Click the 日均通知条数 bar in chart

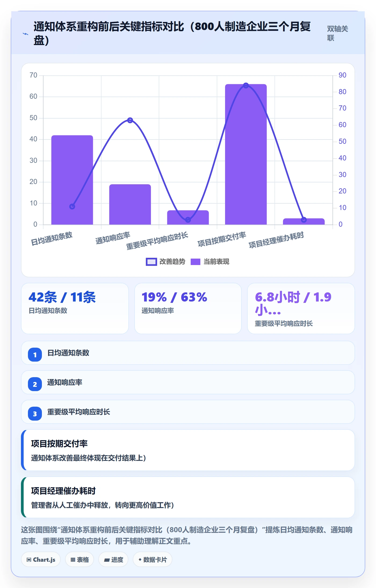(x=72, y=180)
